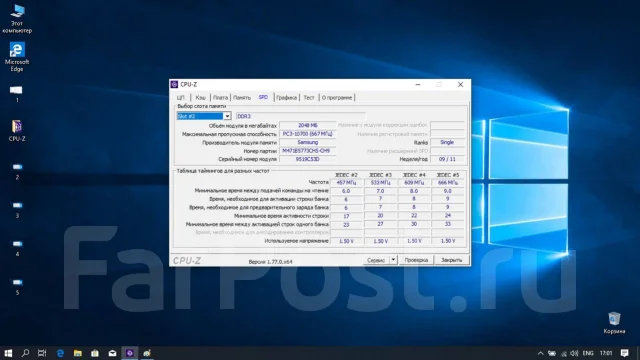Select the desktop icon labeled 3
This screenshot has width=640, height=360.
[x=17, y=210]
